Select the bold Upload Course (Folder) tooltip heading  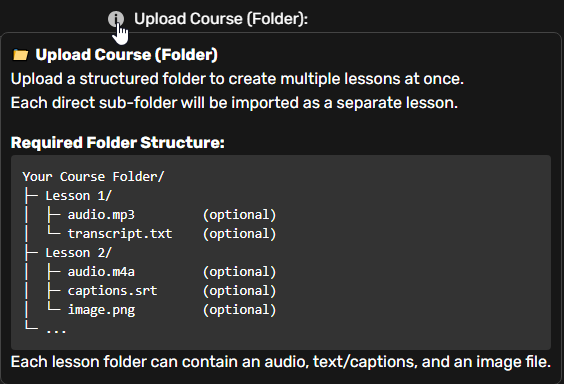click(x=127, y=55)
